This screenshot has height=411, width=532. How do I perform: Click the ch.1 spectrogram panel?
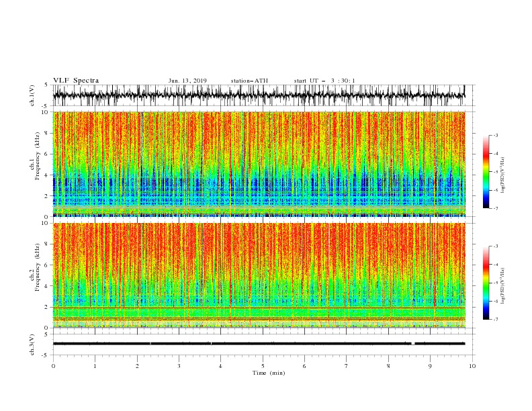click(259, 164)
